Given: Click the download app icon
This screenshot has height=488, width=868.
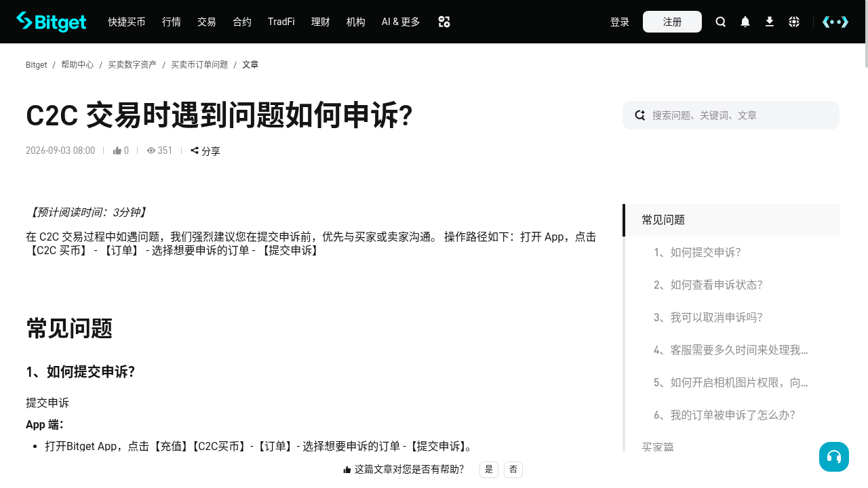Looking at the screenshot, I should tap(770, 22).
